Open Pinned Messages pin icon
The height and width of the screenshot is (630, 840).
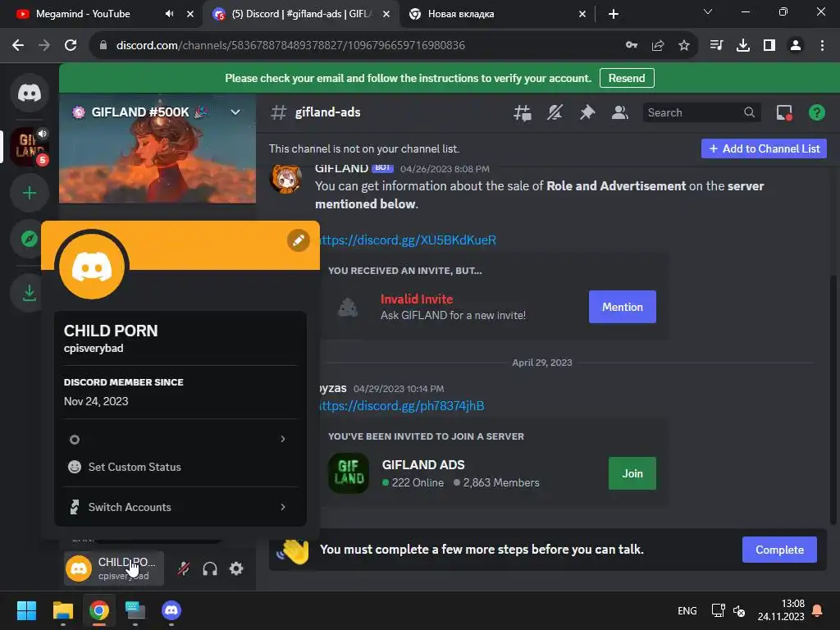(587, 112)
